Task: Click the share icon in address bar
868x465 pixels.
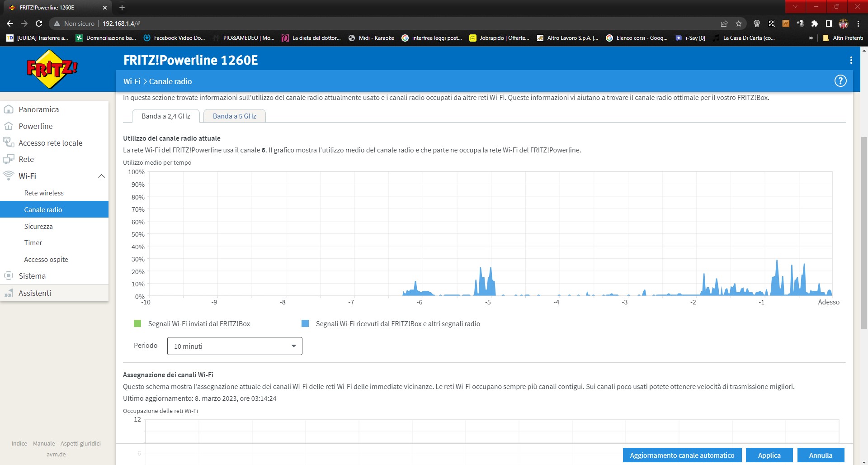Action: point(724,24)
